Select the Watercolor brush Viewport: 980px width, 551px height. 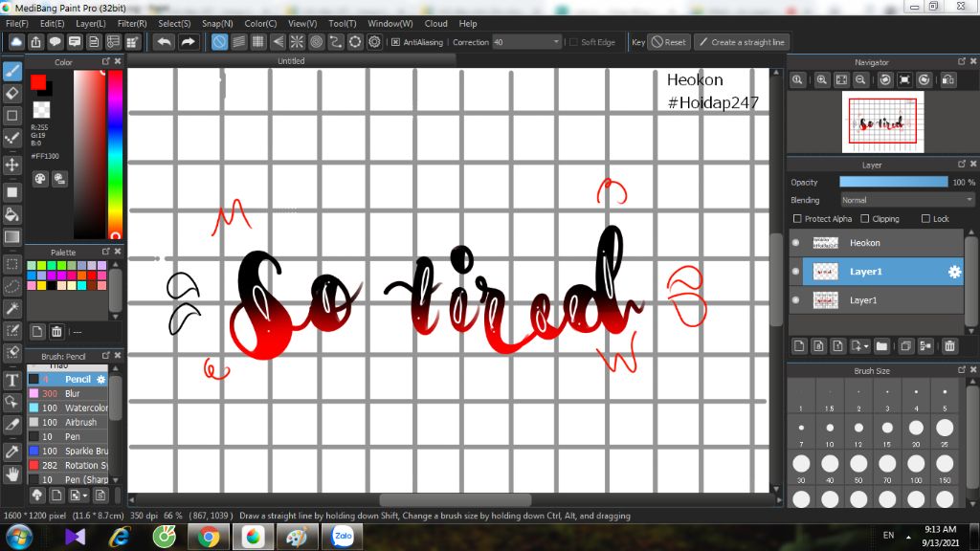tap(68, 408)
